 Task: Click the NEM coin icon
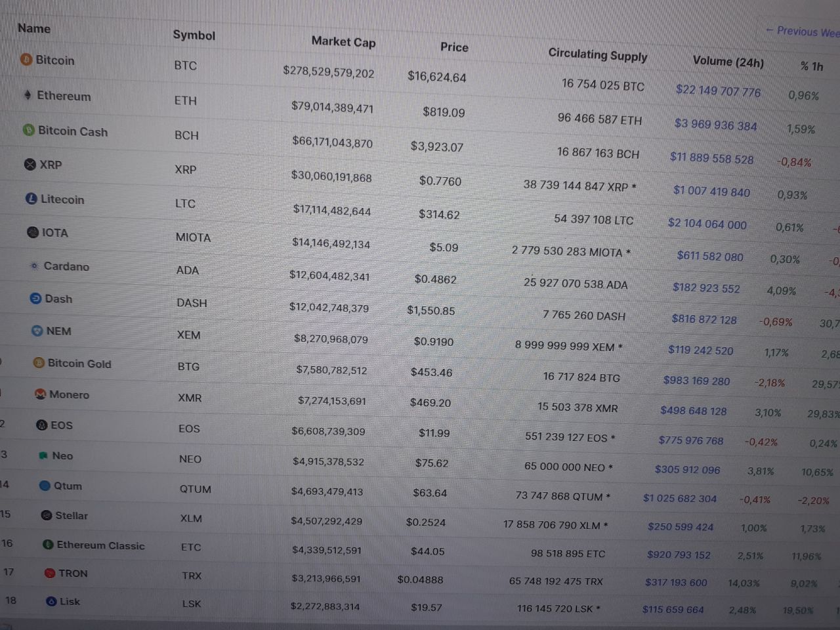coord(37,331)
